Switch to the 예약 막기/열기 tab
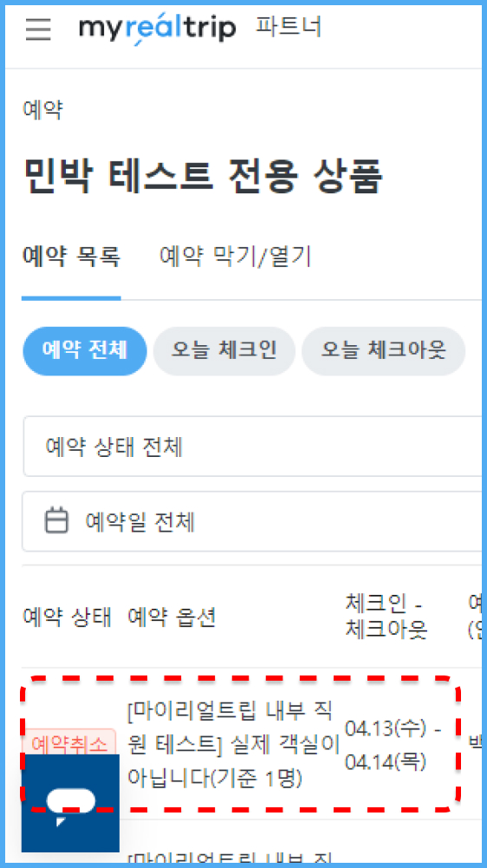Viewport: 487px width, 868px height. tap(235, 257)
